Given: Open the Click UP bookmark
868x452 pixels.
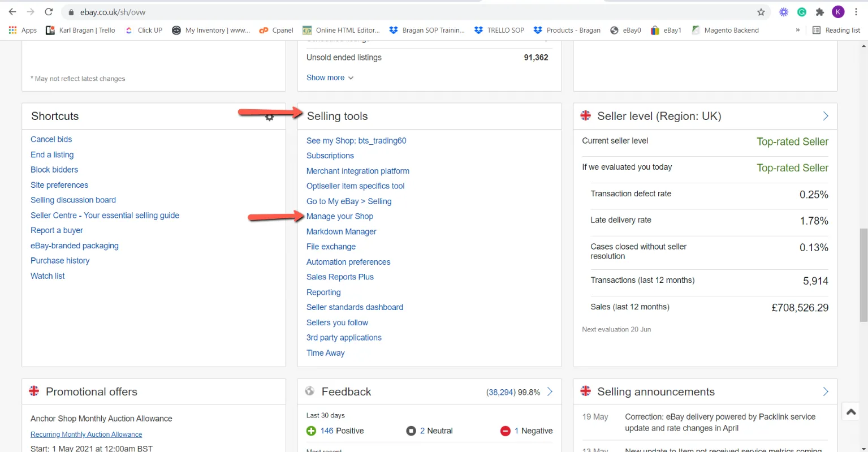Looking at the screenshot, I should [144, 30].
